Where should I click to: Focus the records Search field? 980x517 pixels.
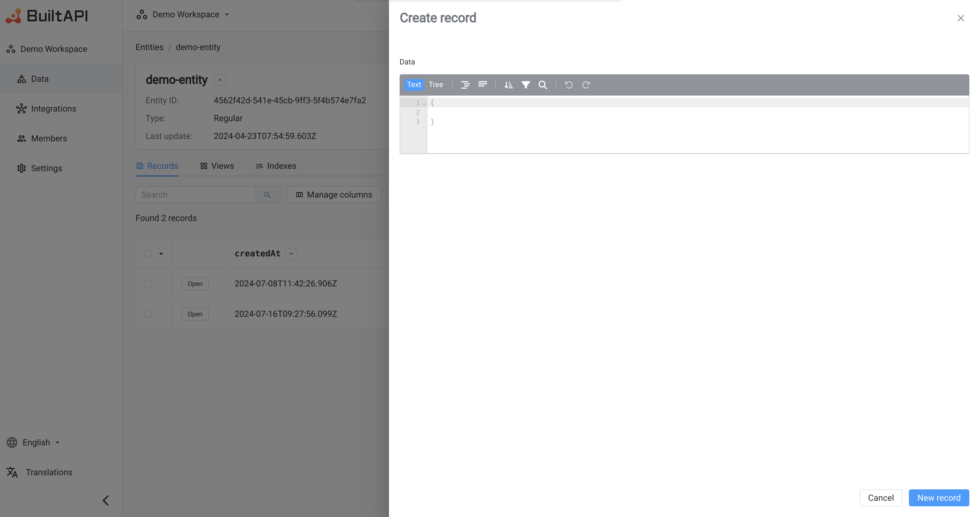pyautogui.click(x=195, y=195)
